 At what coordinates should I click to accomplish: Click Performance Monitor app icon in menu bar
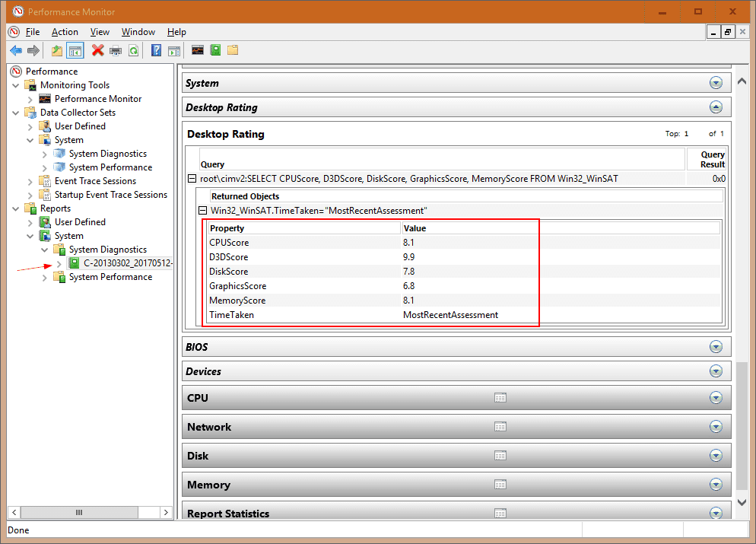(14, 32)
